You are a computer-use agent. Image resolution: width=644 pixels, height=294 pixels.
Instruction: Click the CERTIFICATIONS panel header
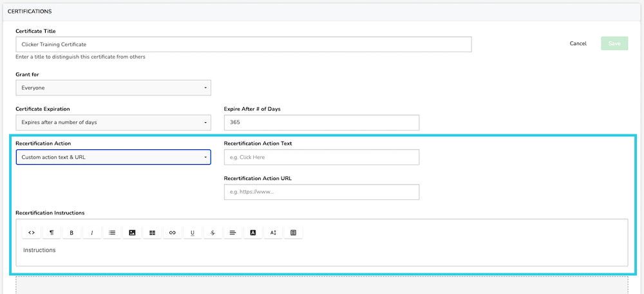322,12
